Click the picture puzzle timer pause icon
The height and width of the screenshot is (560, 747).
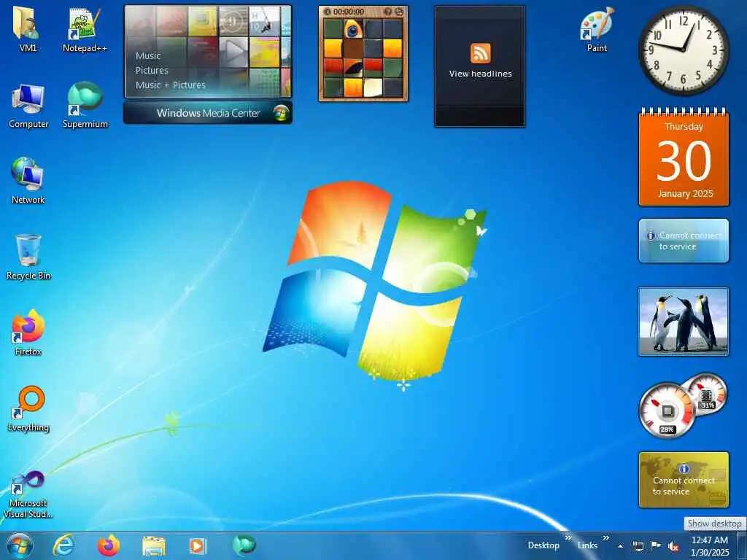[328, 12]
